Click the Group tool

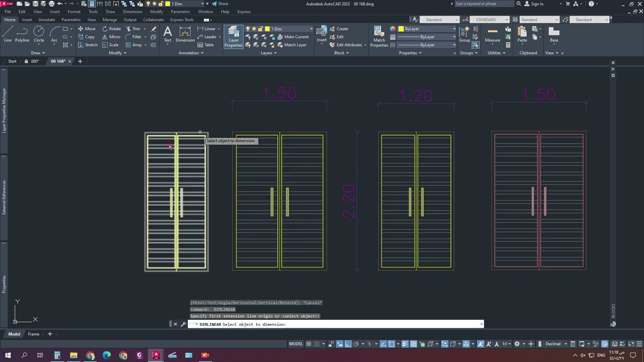tap(464, 34)
